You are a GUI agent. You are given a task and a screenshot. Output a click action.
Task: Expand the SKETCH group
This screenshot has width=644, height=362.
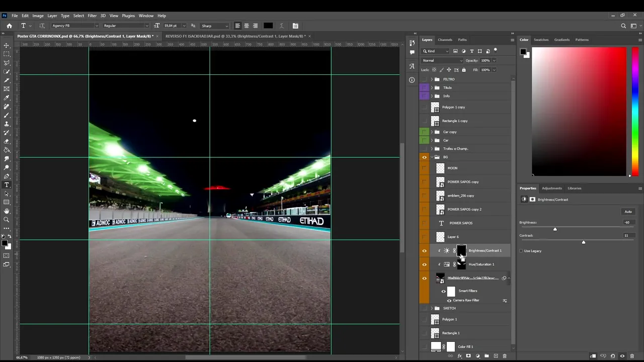(x=431, y=308)
